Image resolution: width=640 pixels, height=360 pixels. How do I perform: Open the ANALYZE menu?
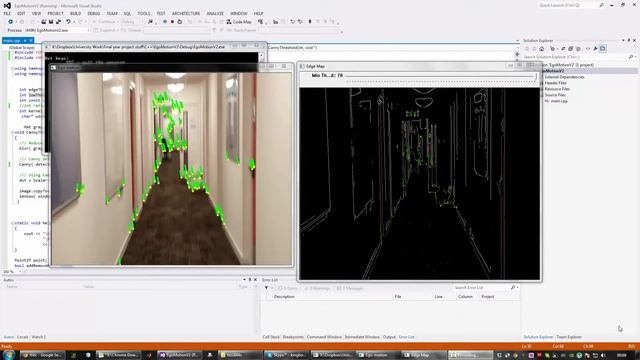(x=215, y=13)
